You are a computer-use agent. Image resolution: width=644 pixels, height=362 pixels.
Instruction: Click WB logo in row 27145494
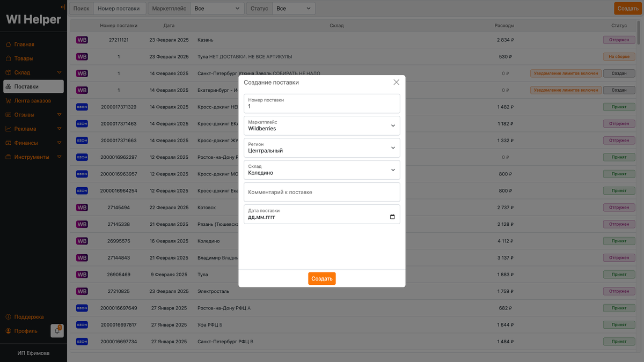[82, 207]
